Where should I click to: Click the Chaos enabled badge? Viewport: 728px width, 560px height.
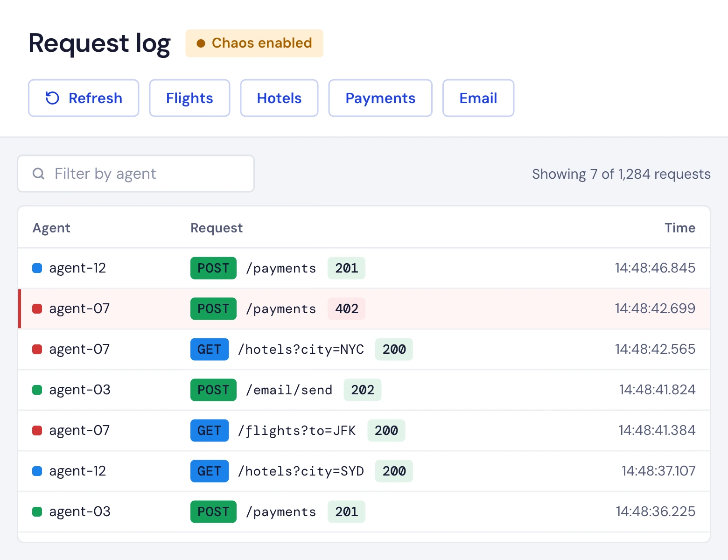tap(254, 43)
